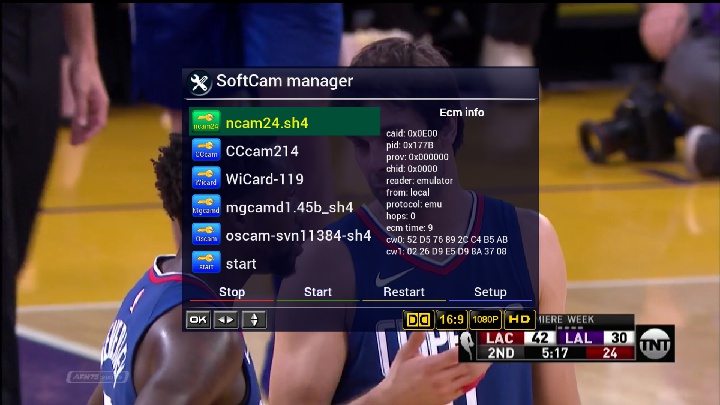Click the up-down arrows key icon
The width and height of the screenshot is (720, 405).
(x=254, y=320)
